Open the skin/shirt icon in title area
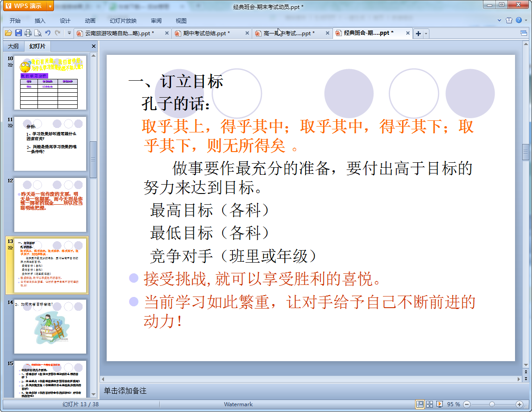This screenshot has height=412, width=532. point(509,21)
